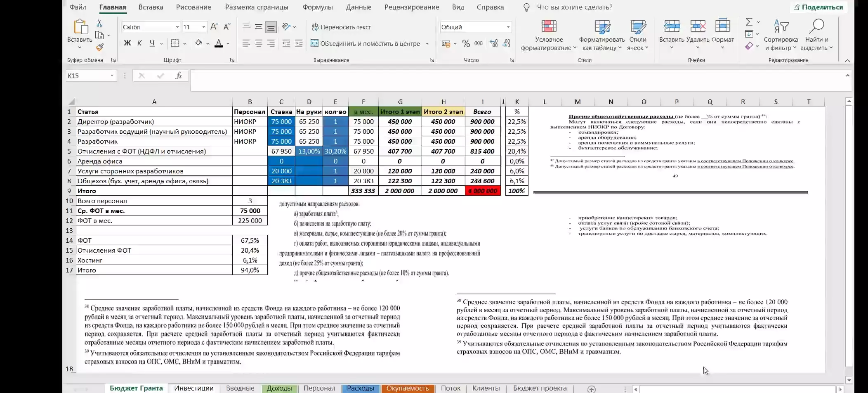Click the percent style icon
This screenshot has width=868, height=393.
(x=466, y=43)
